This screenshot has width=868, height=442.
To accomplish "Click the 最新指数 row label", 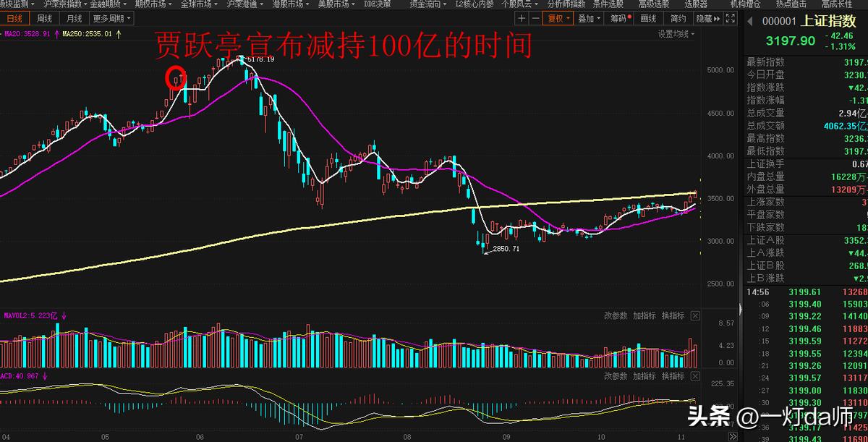I will click(x=765, y=62).
